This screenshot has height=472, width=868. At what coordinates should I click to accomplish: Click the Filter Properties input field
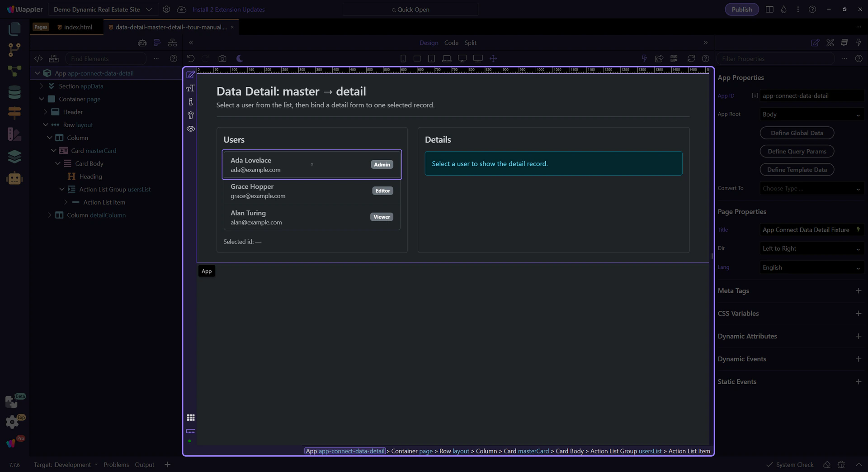coord(775,59)
